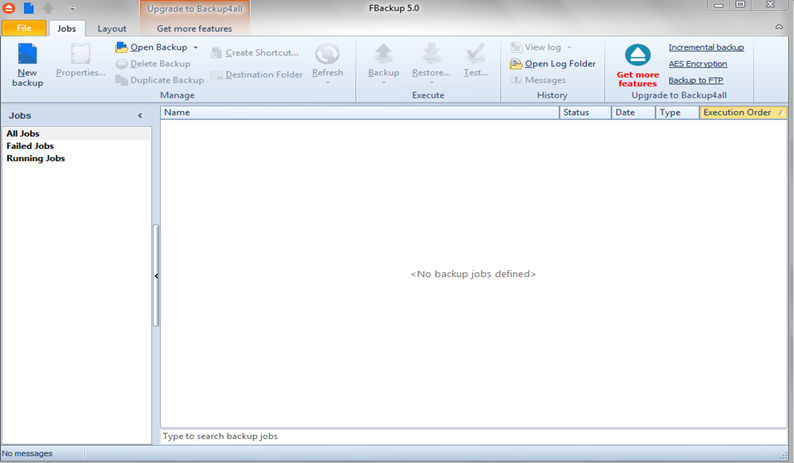This screenshot has height=463, width=794.
Task: Click the Restore download icon
Action: 431,53
